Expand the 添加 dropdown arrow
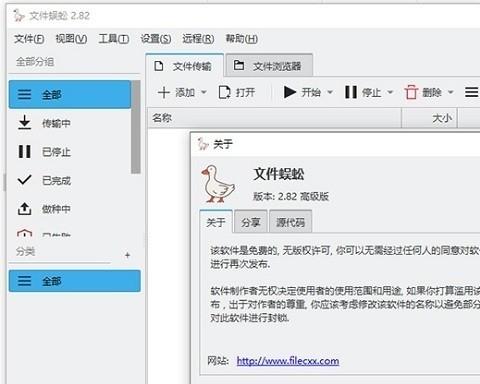The image size is (480, 384). (204, 92)
